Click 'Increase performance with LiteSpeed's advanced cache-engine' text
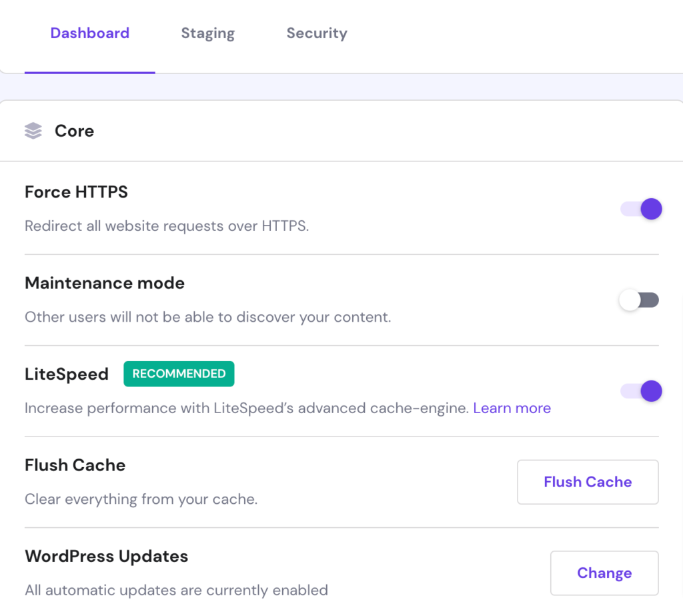This screenshot has height=616, width=683. coord(247,408)
